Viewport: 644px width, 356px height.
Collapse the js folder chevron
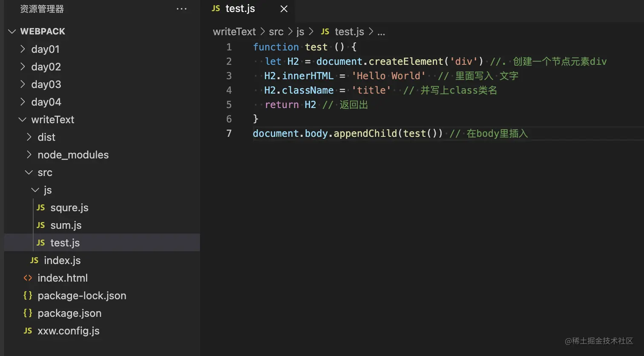tap(35, 190)
